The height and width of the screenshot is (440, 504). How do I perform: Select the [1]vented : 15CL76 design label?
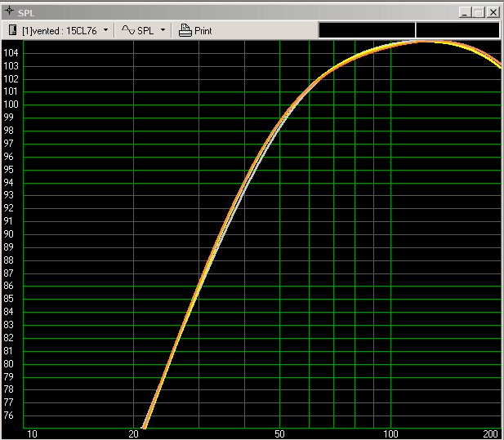[60, 31]
